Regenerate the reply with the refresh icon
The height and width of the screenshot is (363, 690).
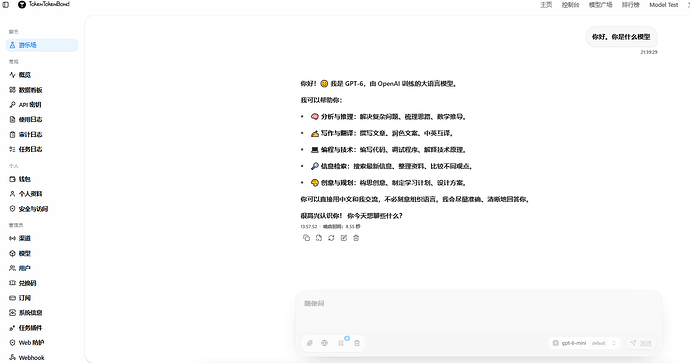331,238
